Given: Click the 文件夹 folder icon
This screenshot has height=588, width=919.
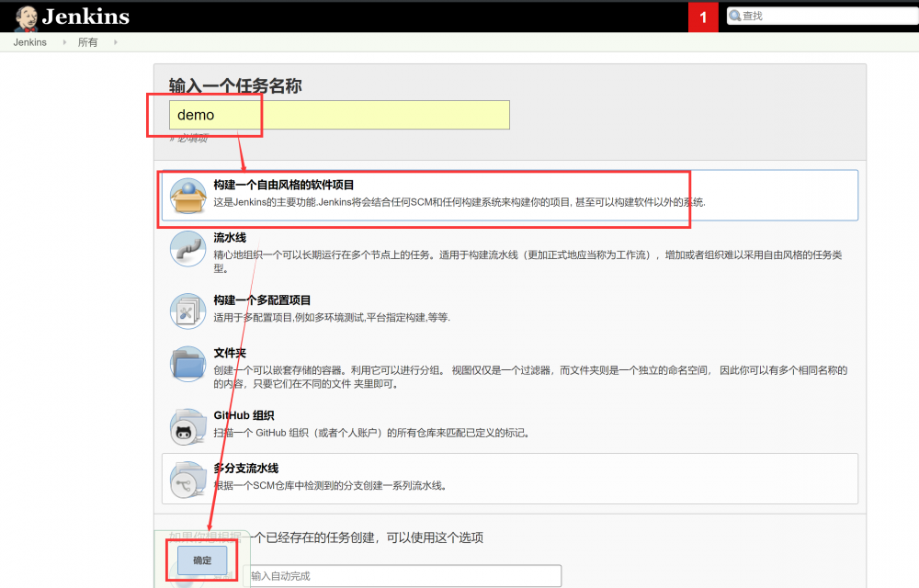Looking at the screenshot, I should pos(187,366).
